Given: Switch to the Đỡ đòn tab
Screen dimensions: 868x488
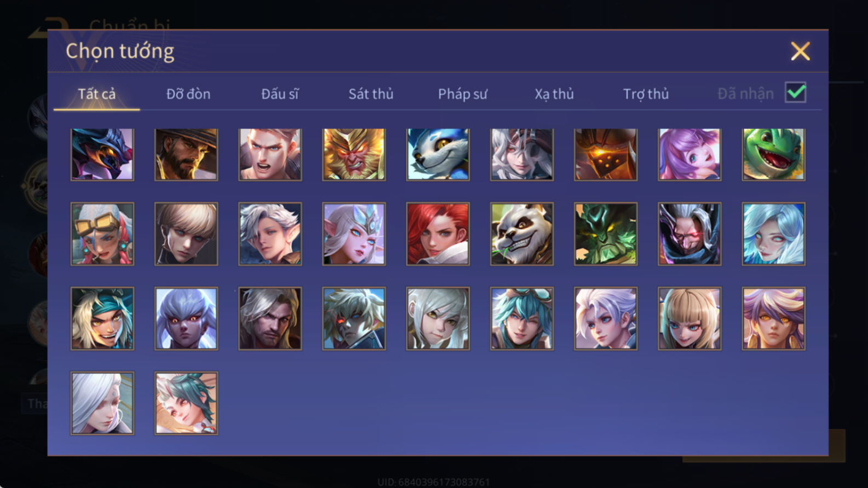Looking at the screenshot, I should tap(188, 94).
